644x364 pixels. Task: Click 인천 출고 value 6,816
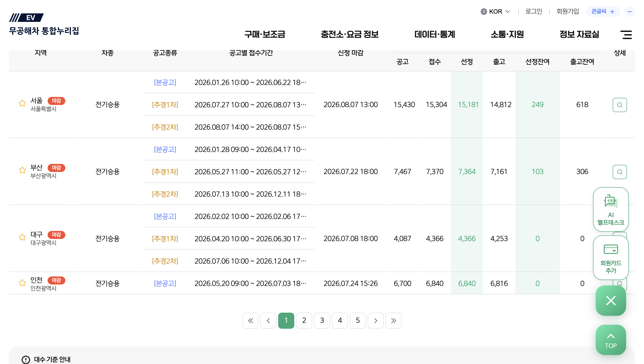point(499,284)
